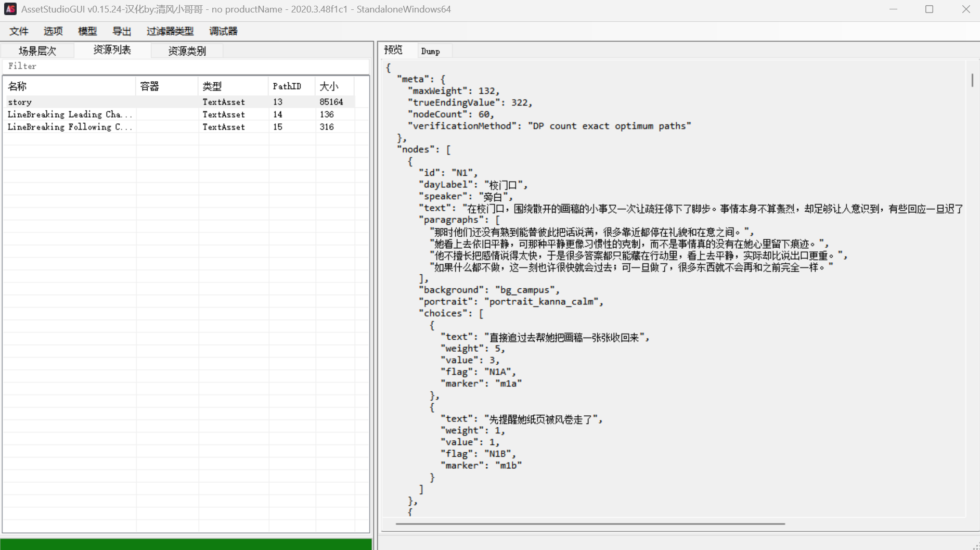Click the "flag": "N1B" line
Image resolution: width=980 pixels, height=550 pixels.
pyautogui.click(x=478, y=454)
